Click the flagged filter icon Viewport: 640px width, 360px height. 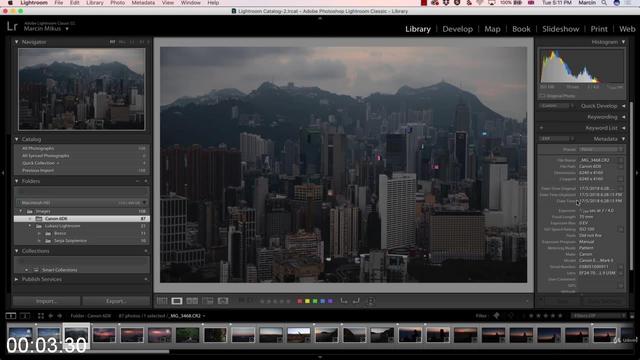[497, 316]
